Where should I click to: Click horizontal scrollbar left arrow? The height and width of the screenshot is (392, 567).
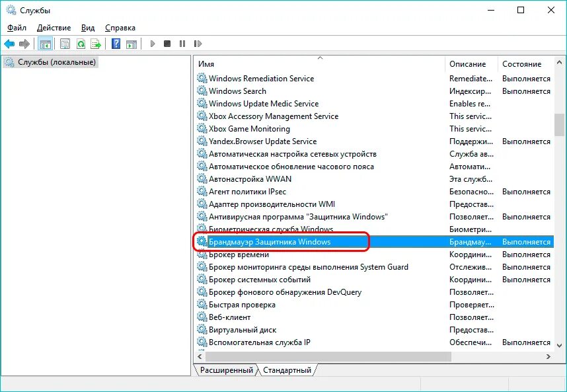(200, 356)
